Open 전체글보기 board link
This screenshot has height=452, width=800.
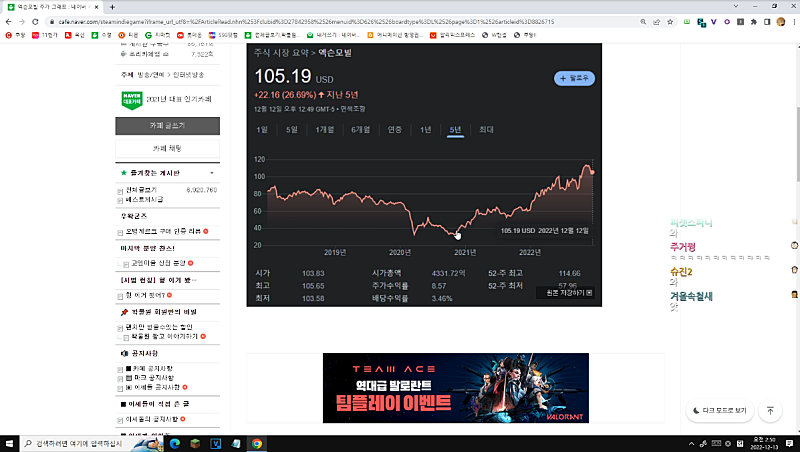tap(141, 190)
